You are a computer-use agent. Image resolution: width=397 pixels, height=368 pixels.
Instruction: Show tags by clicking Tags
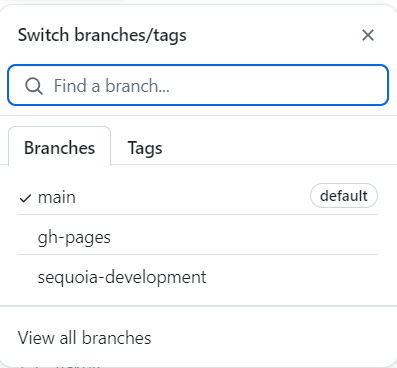point(145,148)
